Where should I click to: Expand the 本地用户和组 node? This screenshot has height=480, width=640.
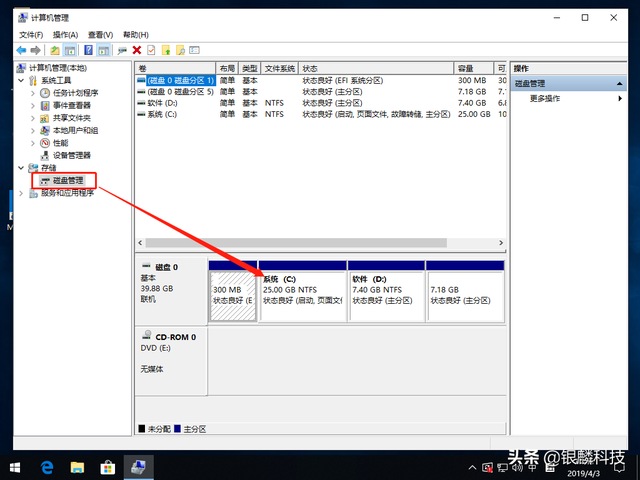(33, 131)
